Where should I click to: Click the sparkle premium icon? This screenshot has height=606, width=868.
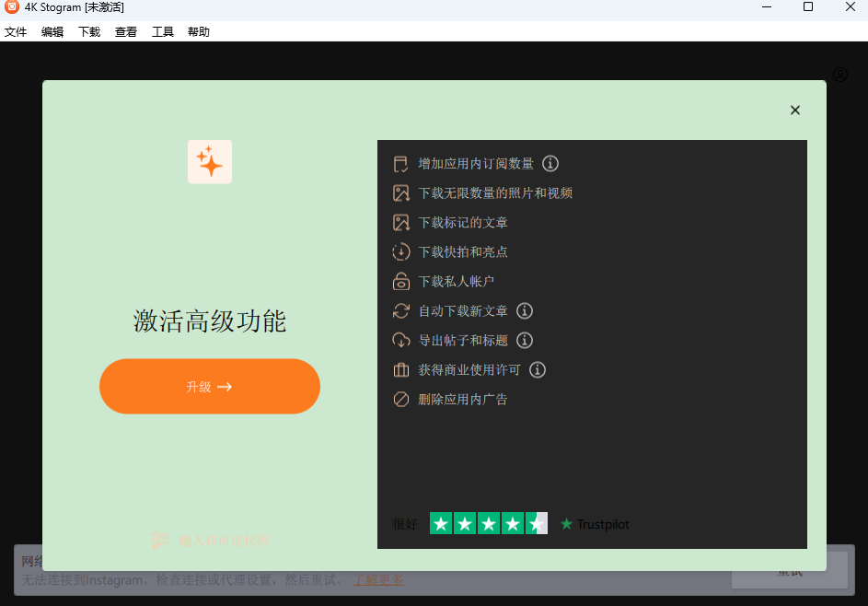pos(210,162)
